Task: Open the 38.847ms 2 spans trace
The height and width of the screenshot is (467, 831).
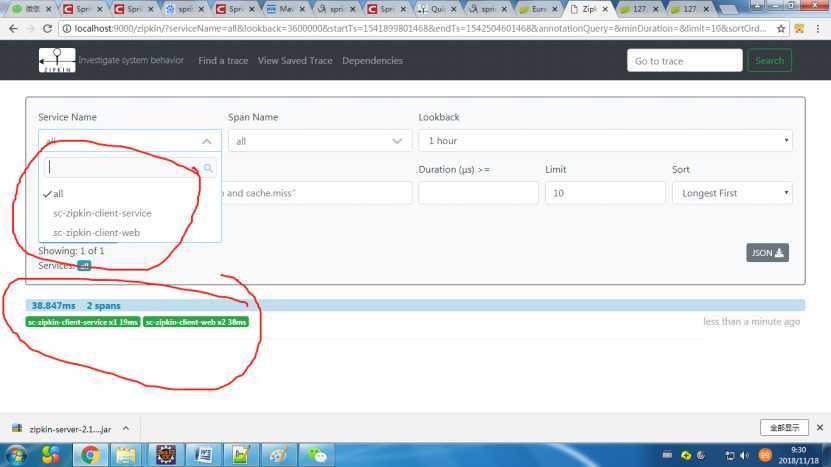Action: (415, 305)
